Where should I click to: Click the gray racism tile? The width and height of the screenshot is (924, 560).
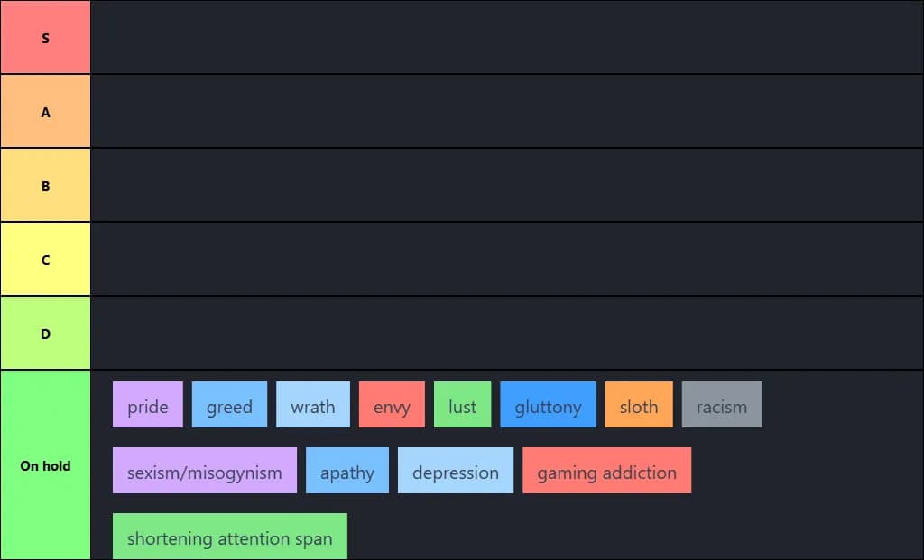tap(722, 405)
